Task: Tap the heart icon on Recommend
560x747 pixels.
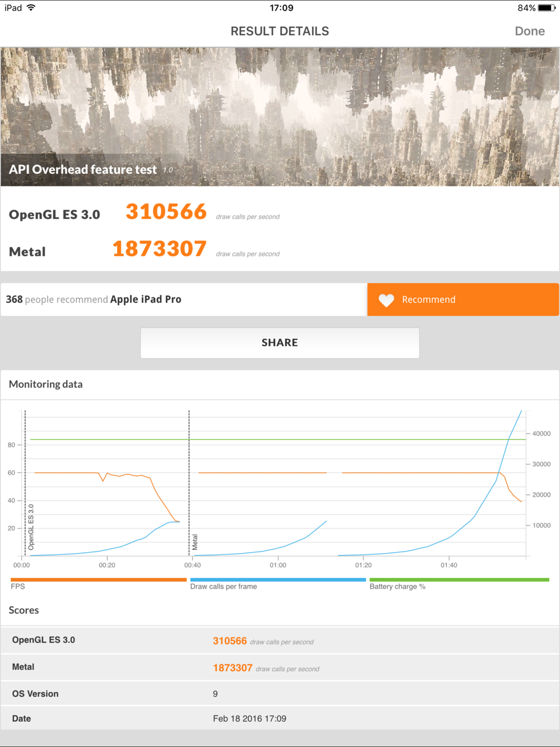Action: point(386,300)
